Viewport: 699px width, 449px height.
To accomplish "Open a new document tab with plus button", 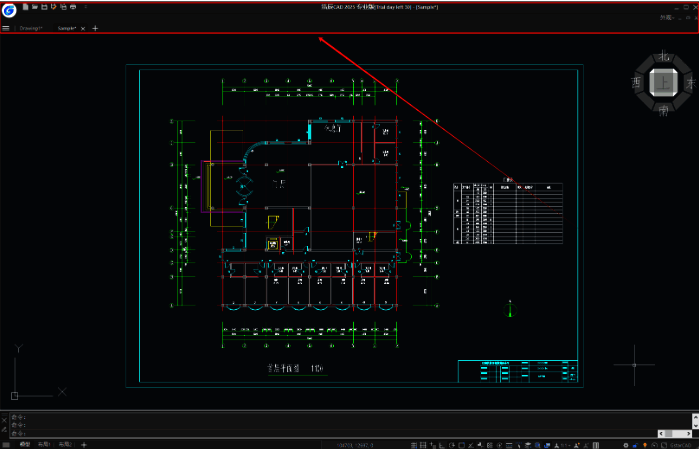I will coord(95,28).
